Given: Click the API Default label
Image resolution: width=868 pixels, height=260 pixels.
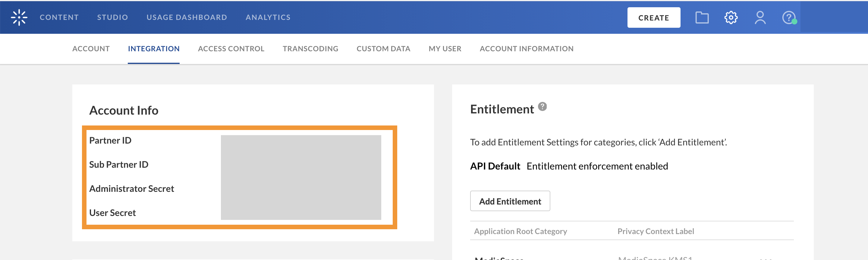Looking at the screenshot, I should pos(495,166).
